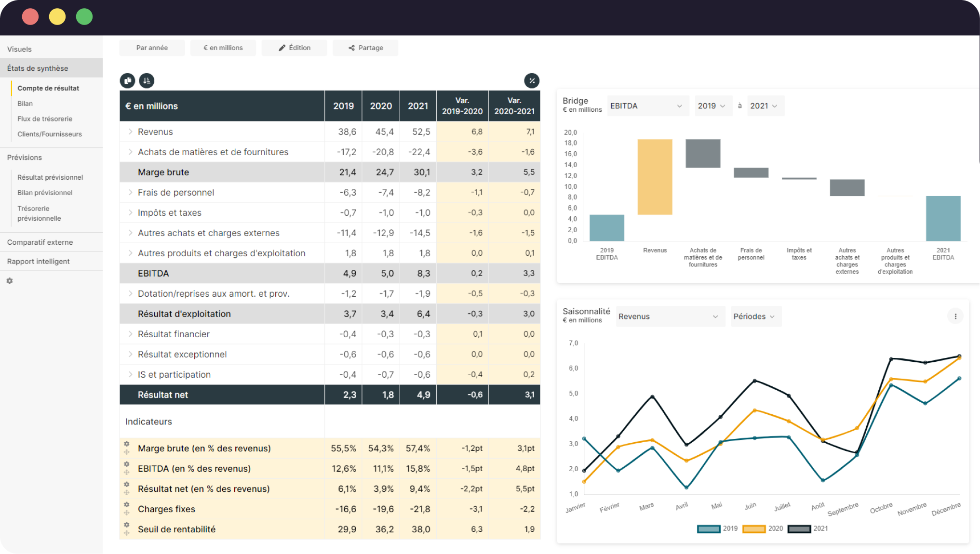Screen dimensions: 980x554
Task: Open the EBITDA bridge metric dropdown
Action: coord(645,106)
